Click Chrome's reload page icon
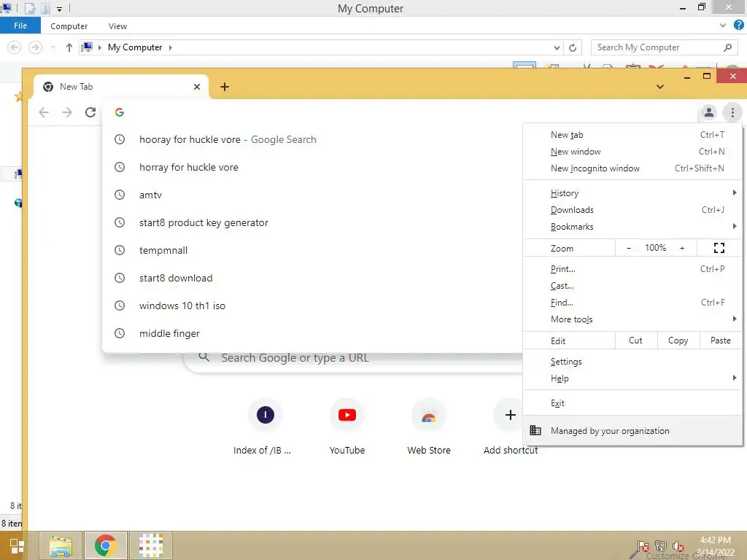The height and width of the screenshot is (560, 747). tap(90, 112)
